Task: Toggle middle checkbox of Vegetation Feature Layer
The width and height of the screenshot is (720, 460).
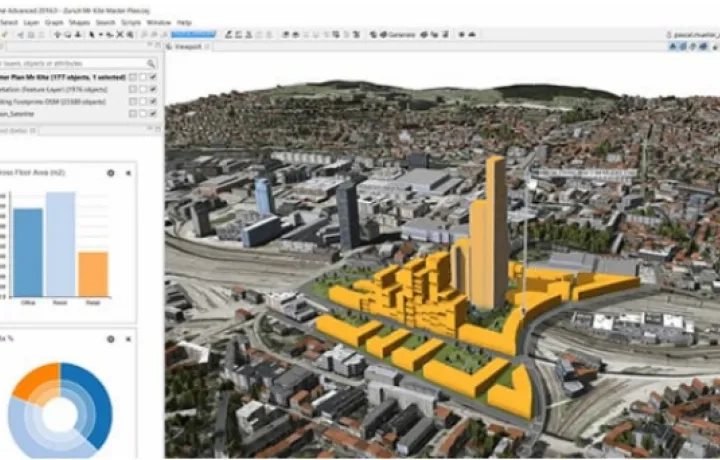Action: (143, 89)
